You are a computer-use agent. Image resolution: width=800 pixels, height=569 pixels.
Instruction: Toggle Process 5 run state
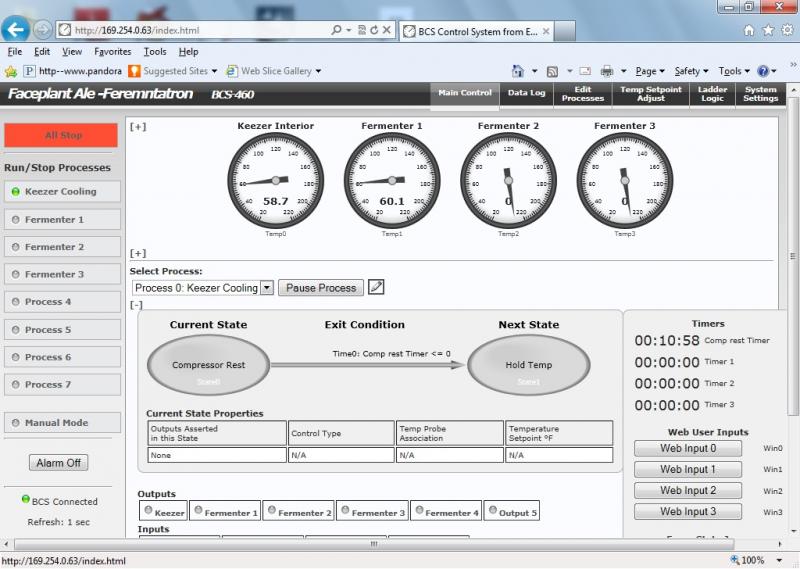pos(62,330)
